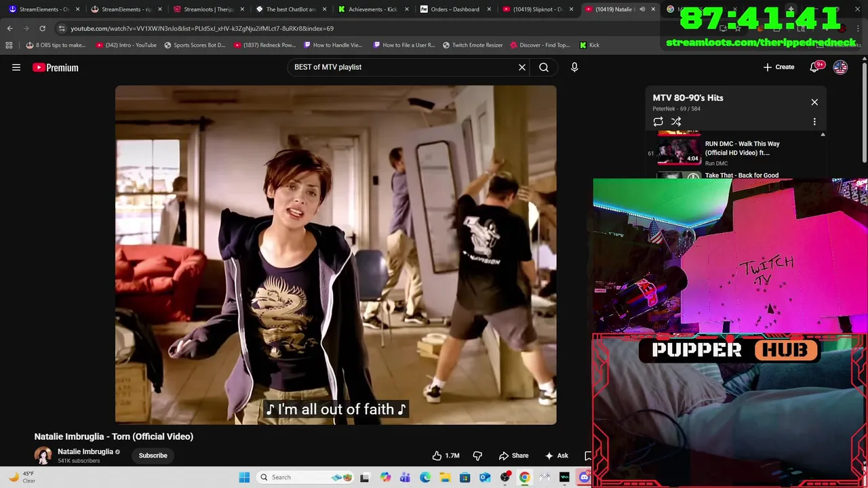This screenshot has width=868, height=488.
Task: Click the Chrome address bar URL
Action: (202, 28)
